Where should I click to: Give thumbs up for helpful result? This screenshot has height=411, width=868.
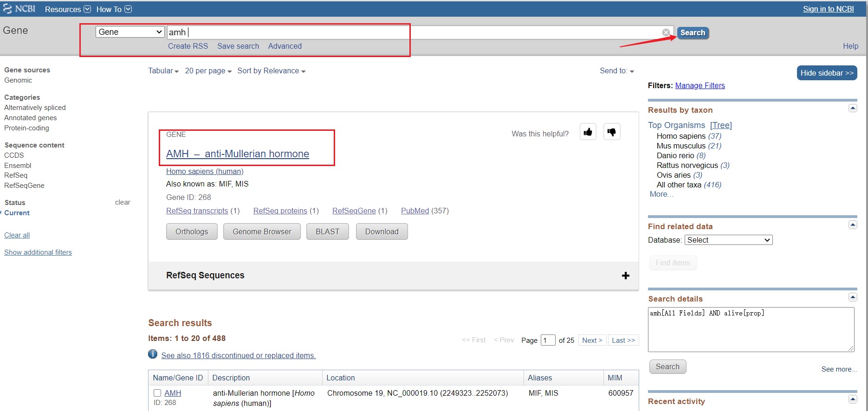(x=588, y=132)
